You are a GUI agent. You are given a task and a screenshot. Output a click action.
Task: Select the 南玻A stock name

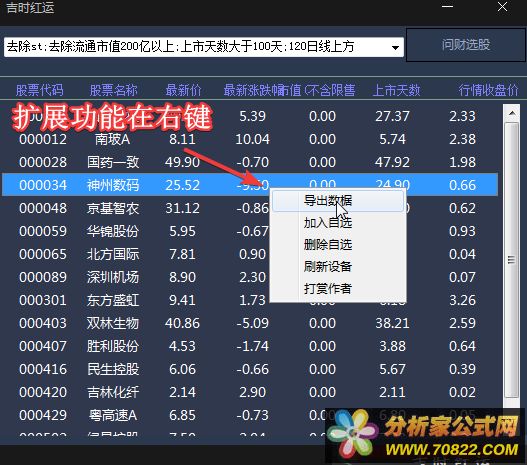tap(113, 139)
